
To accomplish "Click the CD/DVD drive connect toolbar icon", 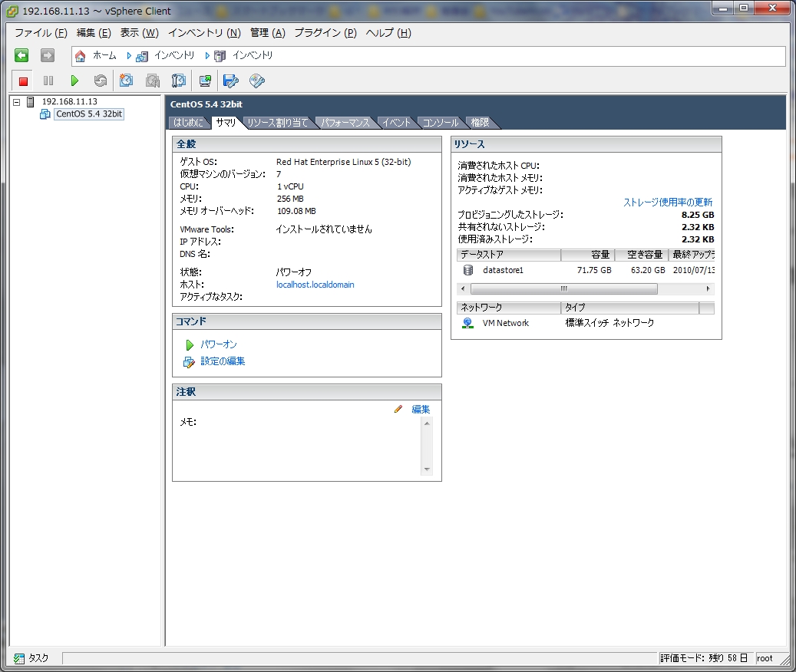I will click(257, 81).
